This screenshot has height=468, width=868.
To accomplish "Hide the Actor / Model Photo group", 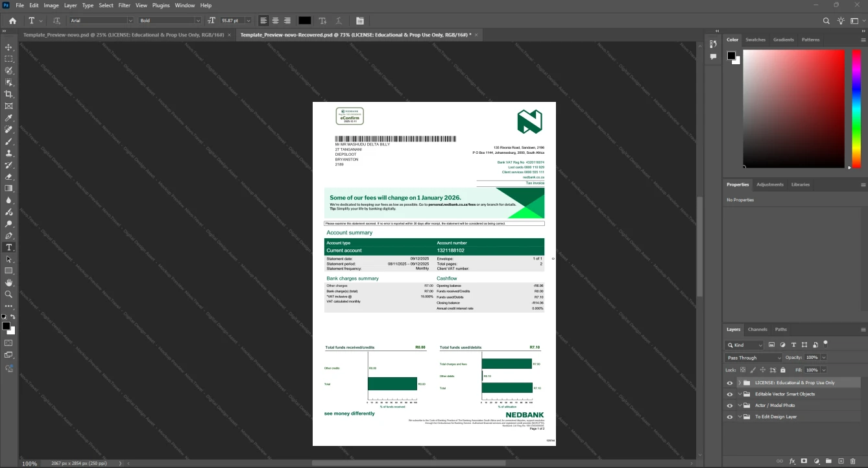I will tap(730, 405).
